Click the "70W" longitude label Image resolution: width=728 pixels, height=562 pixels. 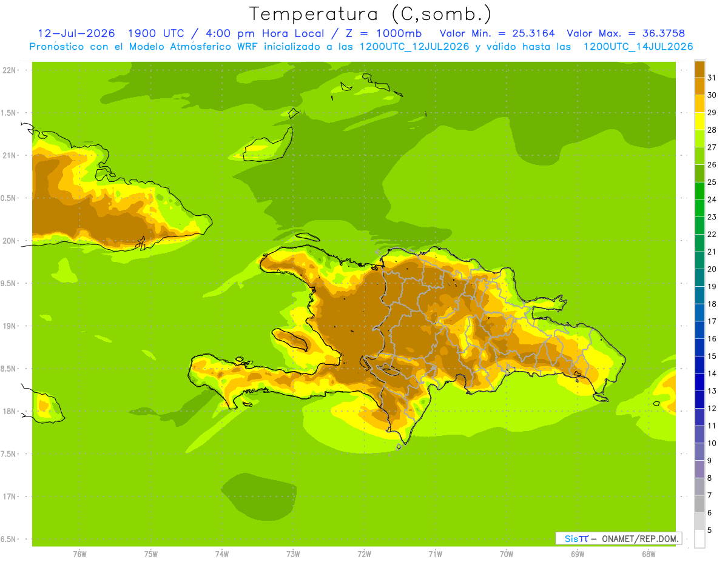pos(507,554)
